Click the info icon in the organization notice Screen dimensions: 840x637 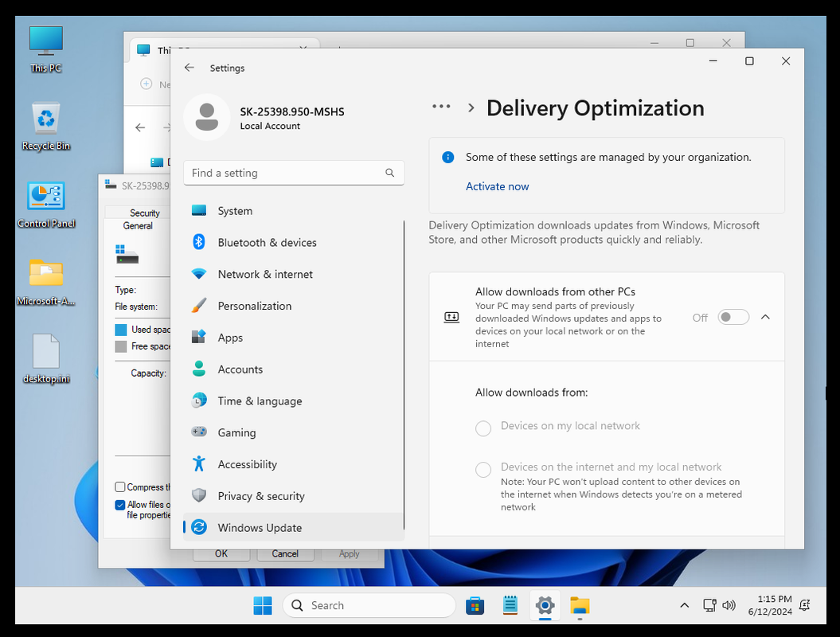(x=447, y=157)
